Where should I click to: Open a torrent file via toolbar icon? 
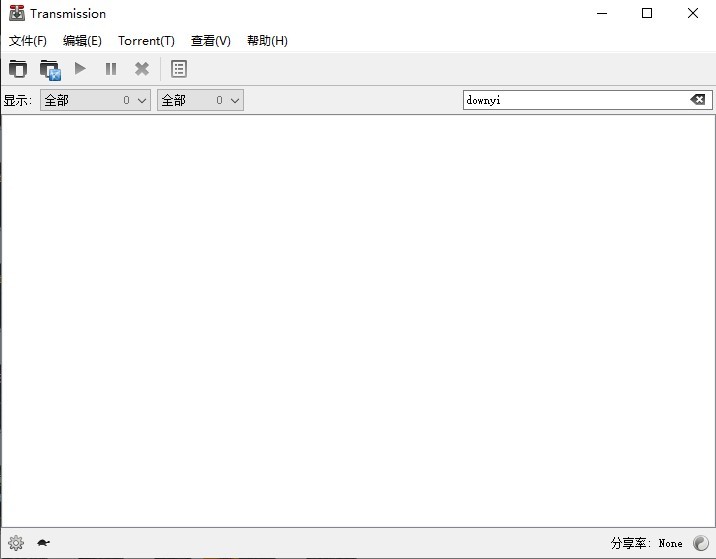pos(18,69)
